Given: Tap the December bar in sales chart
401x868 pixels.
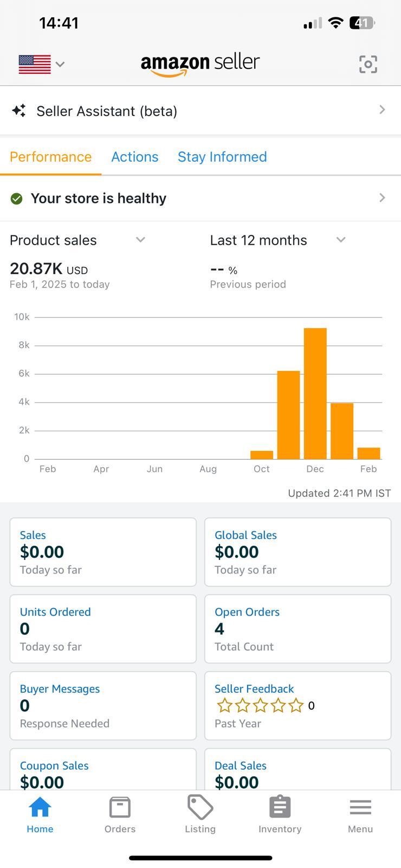Looking at the screenshot, I should (315, 393).
